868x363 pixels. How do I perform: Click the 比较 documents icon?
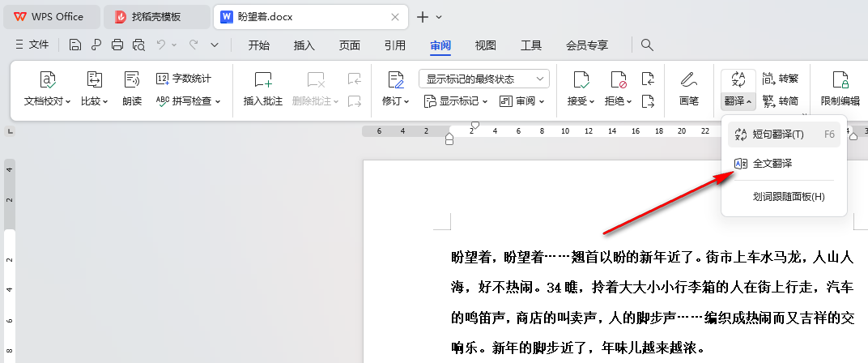point(94,79)
